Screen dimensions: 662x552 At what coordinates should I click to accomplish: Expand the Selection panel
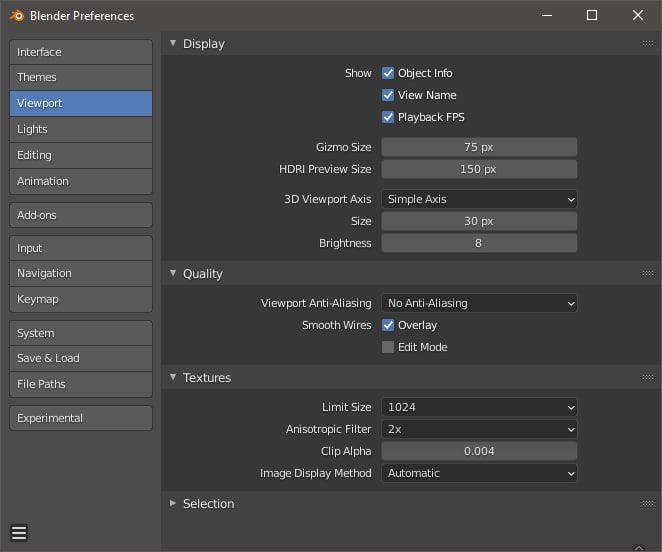[173, 503]
